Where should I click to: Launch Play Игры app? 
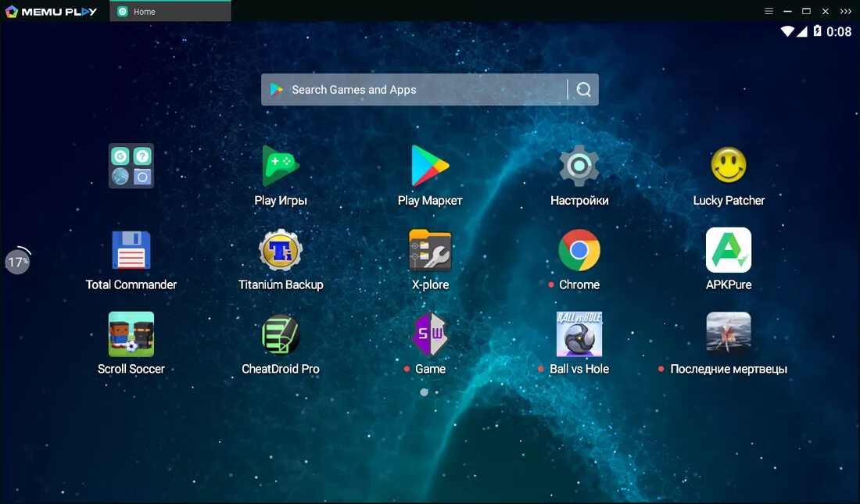pos(280,166)
